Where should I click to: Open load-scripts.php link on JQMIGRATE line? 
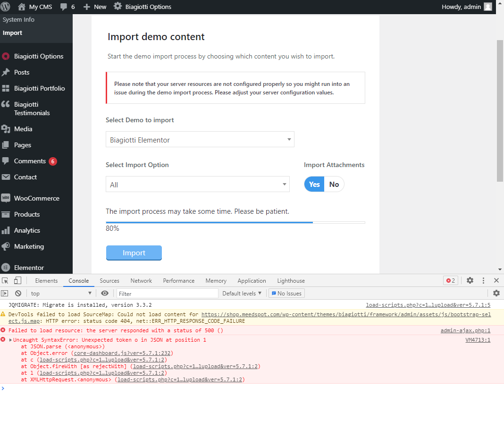428,305
